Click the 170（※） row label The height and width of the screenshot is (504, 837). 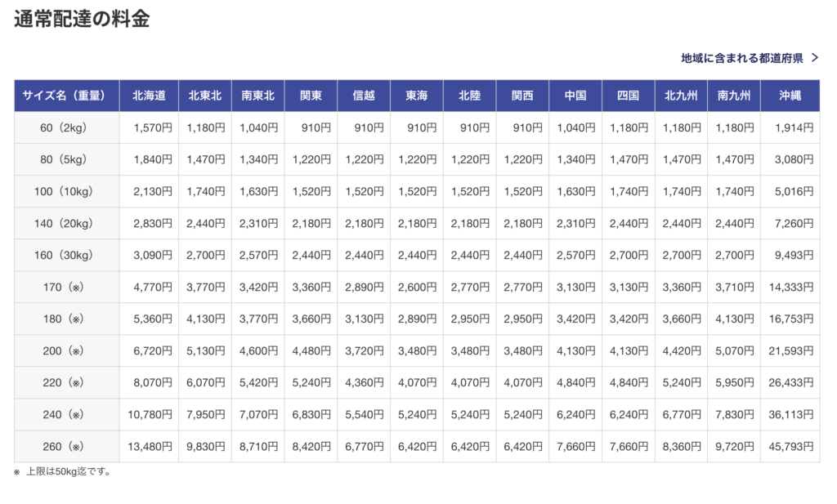click(67, 287)
